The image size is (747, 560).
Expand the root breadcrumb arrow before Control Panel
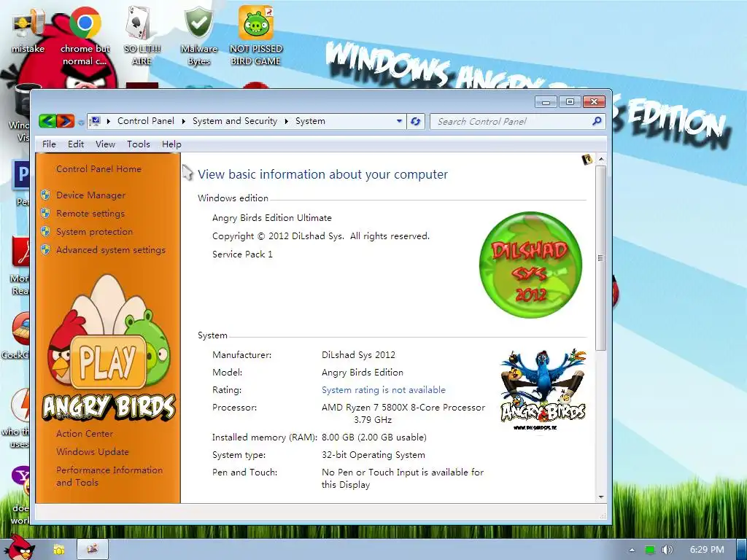click(x=109, y=122)
